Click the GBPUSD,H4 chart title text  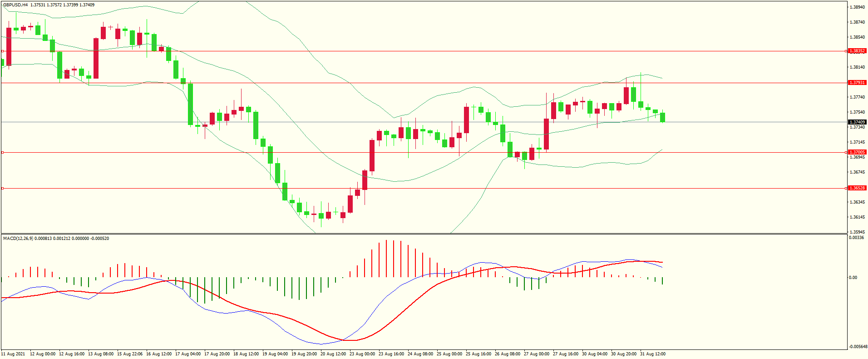[15, 5]
